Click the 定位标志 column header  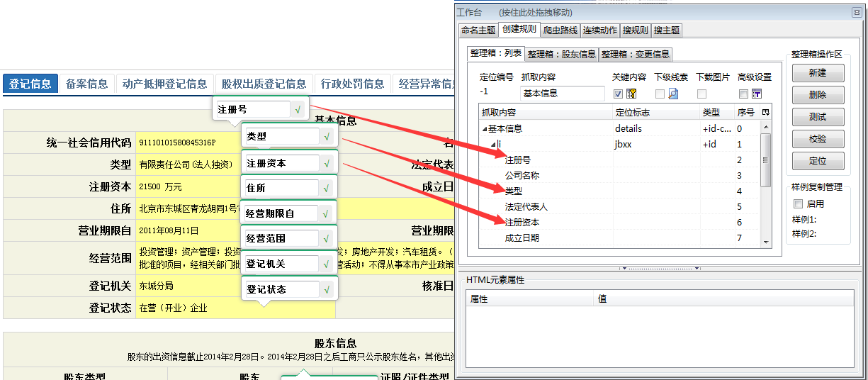click(656, 112)
